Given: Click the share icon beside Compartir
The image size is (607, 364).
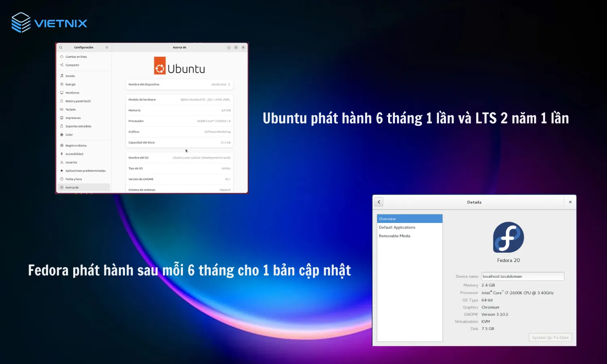Looking at the screenshot, I should (62, 65).
